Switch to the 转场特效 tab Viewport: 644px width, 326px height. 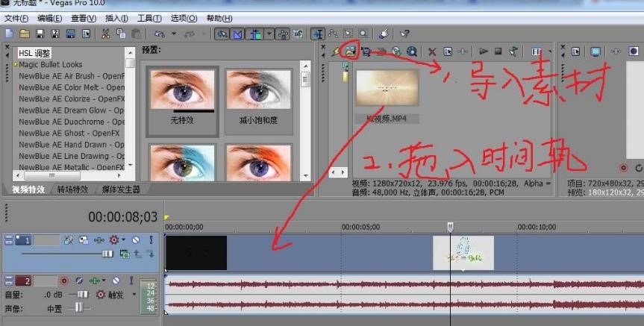click(x=77, y=189)
